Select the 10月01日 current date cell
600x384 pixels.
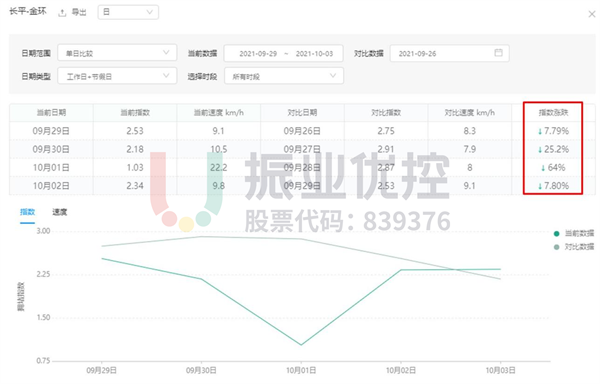coord(51,168)
